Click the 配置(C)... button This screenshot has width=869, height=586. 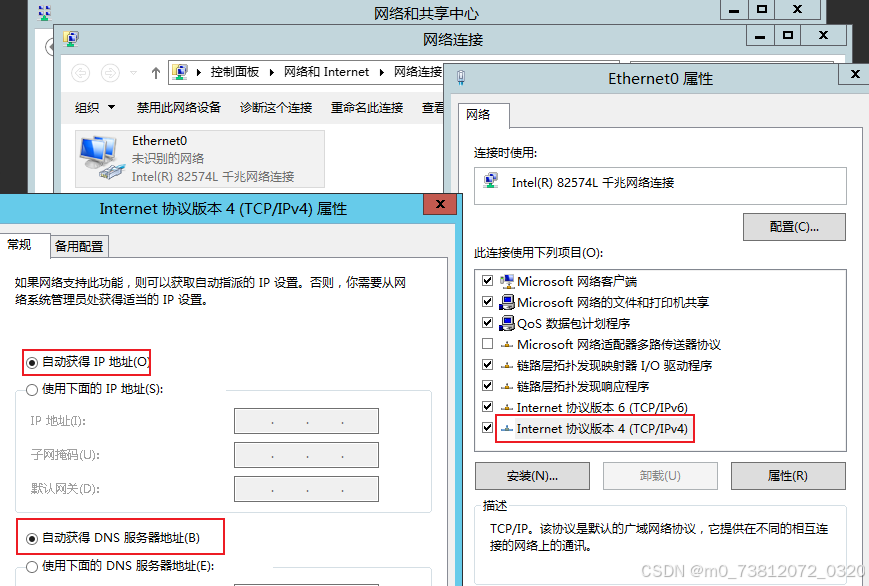coord(794,227)
